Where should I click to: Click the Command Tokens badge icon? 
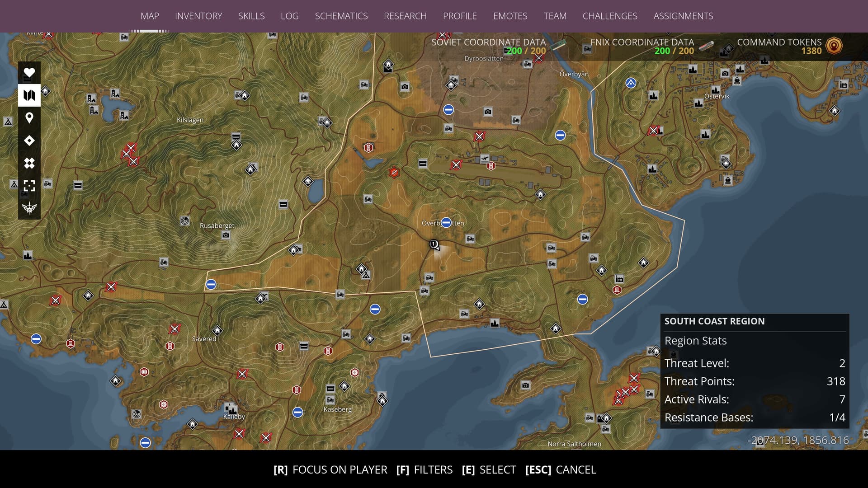coord(834,46)
